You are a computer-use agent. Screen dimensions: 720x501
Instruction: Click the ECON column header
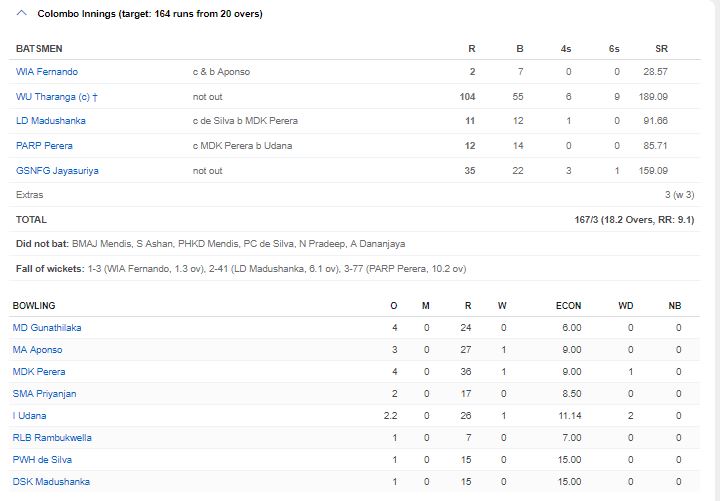tap(568, 305)
